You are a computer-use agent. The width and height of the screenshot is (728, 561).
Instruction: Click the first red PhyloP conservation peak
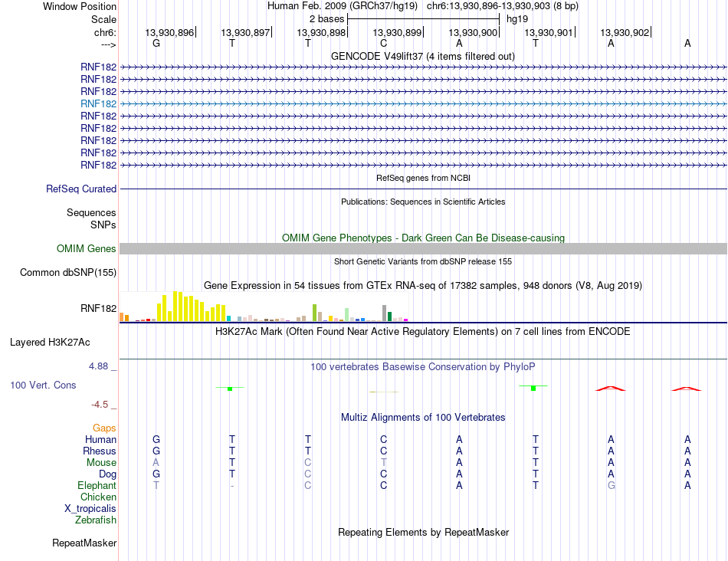(611, 389)
